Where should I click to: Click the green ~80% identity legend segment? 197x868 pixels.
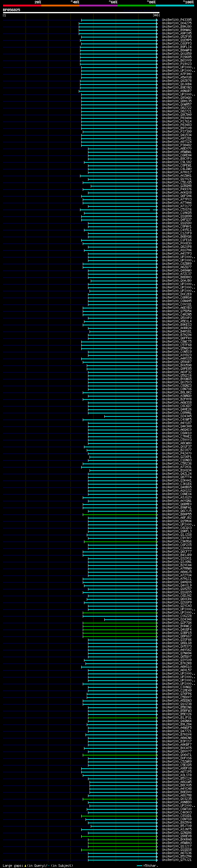(x=136, y=6)
